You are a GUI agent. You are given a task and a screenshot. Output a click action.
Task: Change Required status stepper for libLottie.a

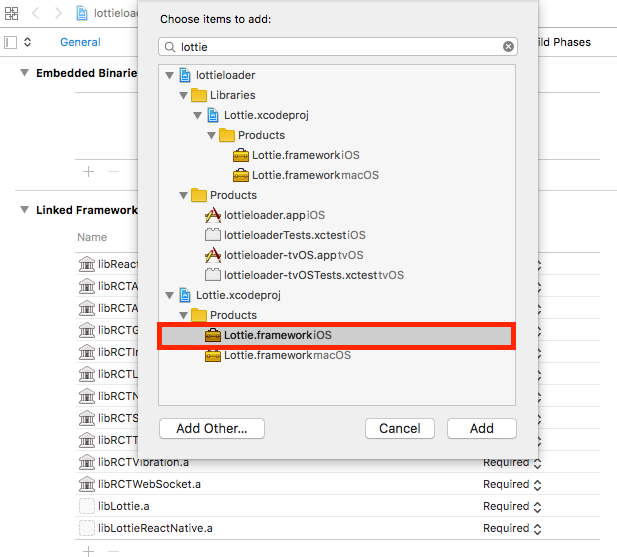click(538, 507)
